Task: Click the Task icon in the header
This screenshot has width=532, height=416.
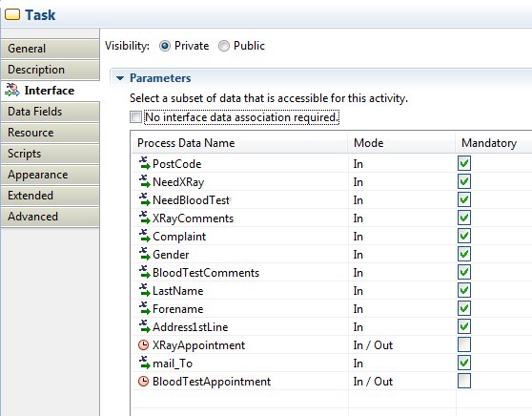Action: 12,14
